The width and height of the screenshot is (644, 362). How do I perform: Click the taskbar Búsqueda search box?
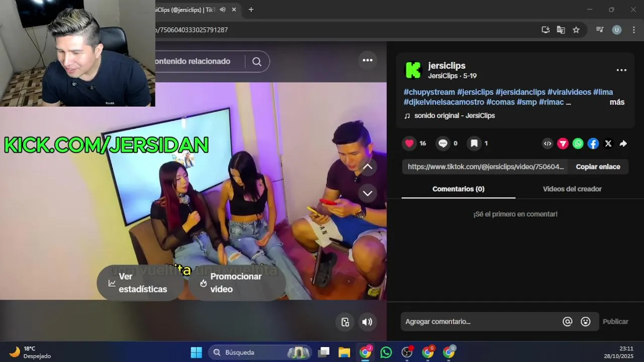(x=260, y=352)
